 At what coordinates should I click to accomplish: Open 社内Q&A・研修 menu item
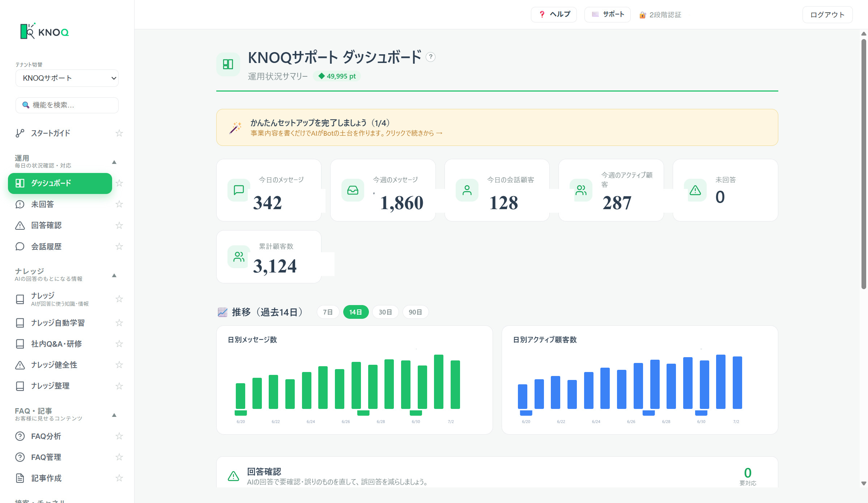coord(60,344)
